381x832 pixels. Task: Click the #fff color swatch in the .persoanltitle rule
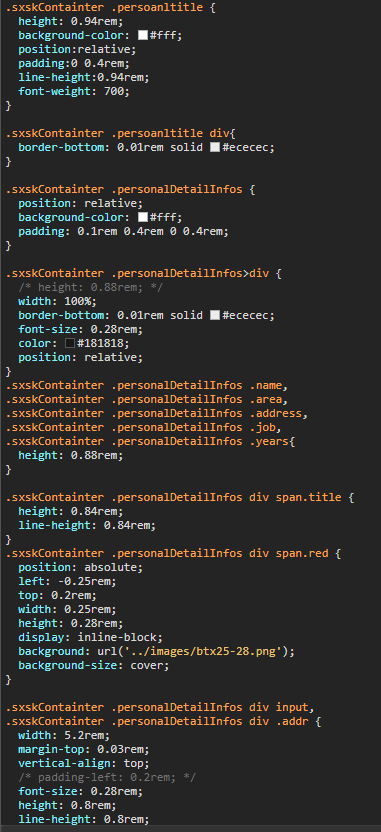[x=142, y=36]
